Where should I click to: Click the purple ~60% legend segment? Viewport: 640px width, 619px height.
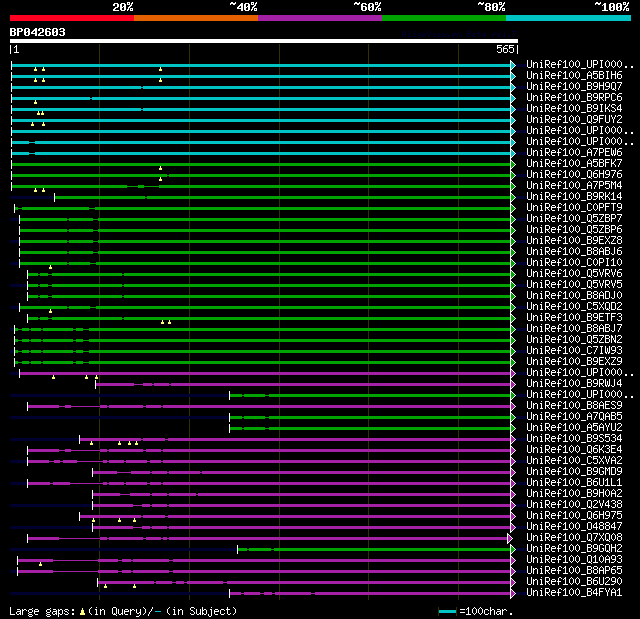320,18
